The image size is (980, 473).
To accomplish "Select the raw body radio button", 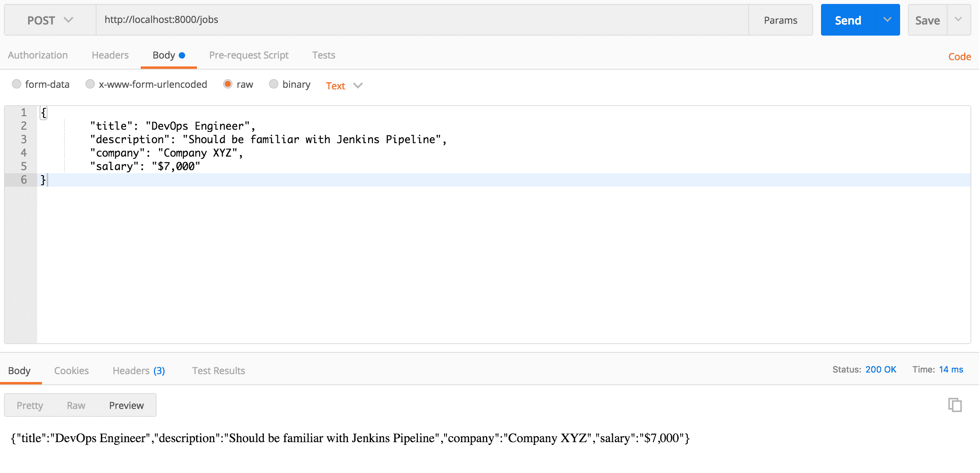I will 228,84.
